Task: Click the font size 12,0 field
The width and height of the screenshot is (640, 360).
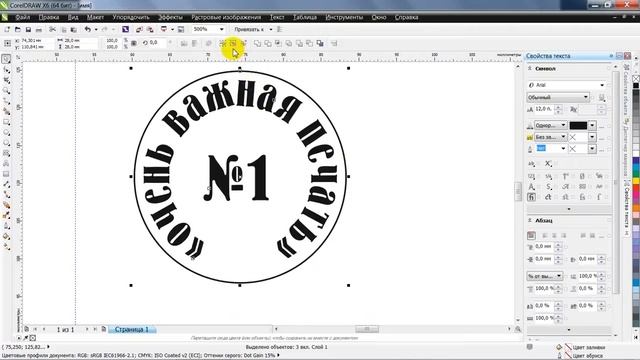Action: (x=544, y=109)
